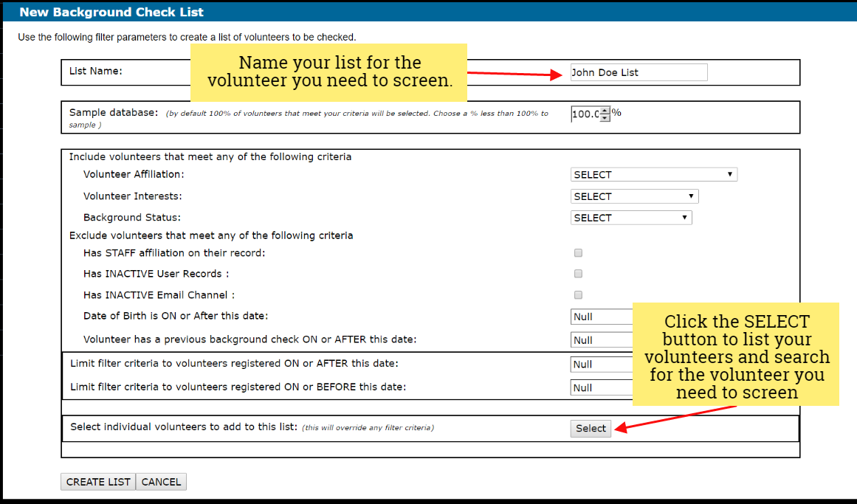Increase the sample database percentage
The height and width of the screenshot is (504, 857).
[605, 111]
